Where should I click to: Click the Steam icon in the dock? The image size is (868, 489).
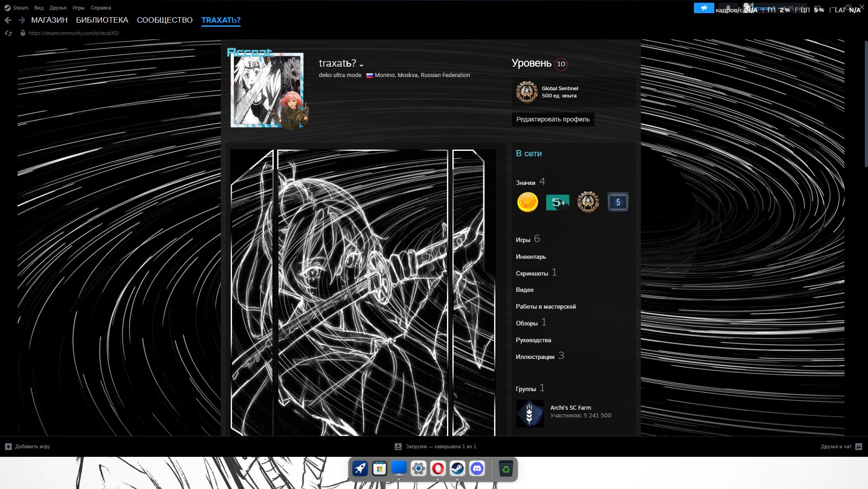pos(457,468)
